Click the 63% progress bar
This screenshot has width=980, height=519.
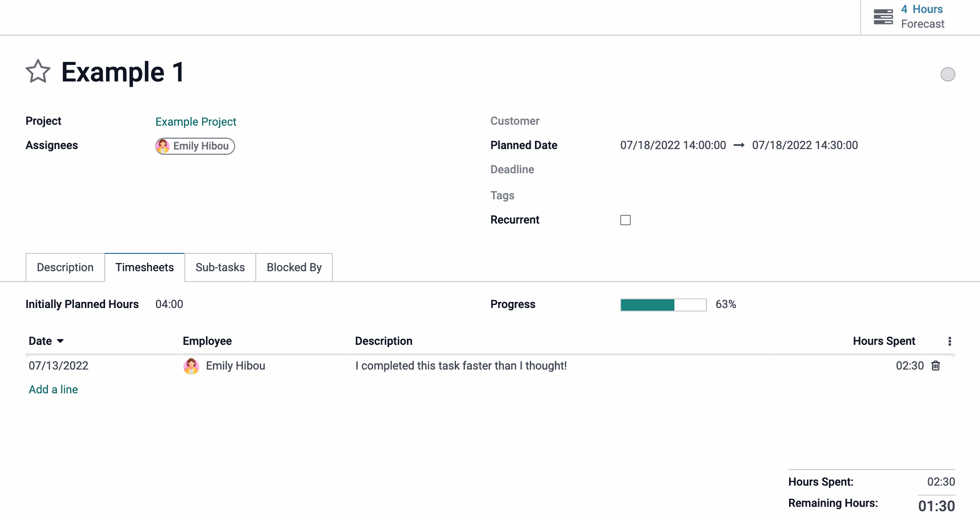tap(664, 305)
